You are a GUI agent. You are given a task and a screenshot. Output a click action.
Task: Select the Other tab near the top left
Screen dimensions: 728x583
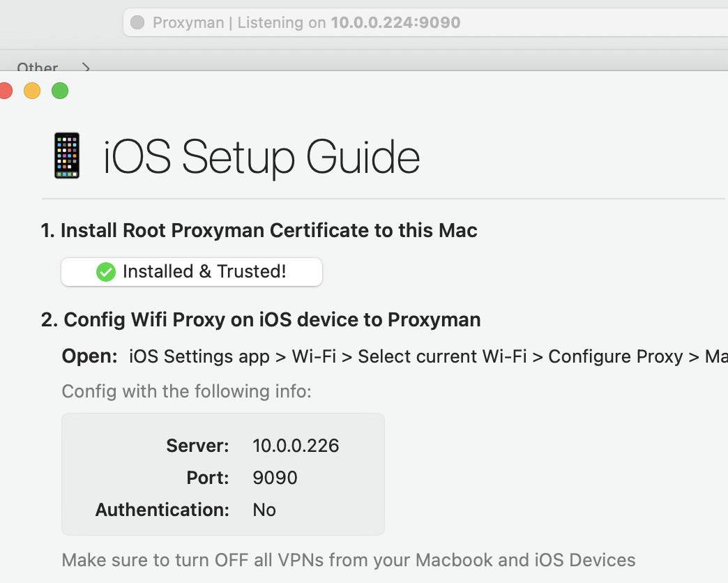point(37,68)
